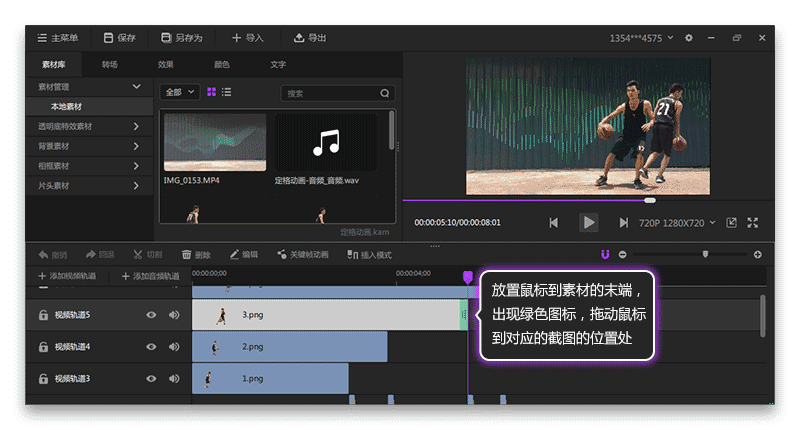This screenshot has height=430, width=800.
Task: Zoom in timeline with plus icon
Action: pos(758,255)
